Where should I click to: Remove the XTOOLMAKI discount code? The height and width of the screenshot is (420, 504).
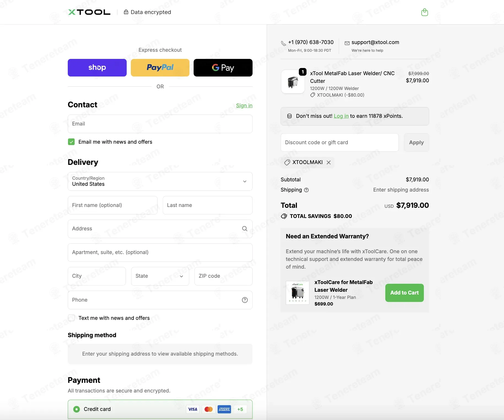(329, 162)
